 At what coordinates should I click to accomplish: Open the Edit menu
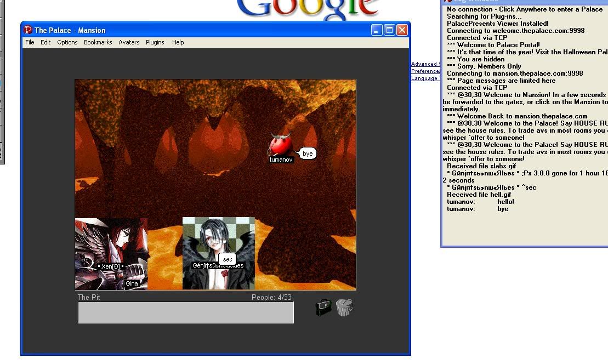46,42
